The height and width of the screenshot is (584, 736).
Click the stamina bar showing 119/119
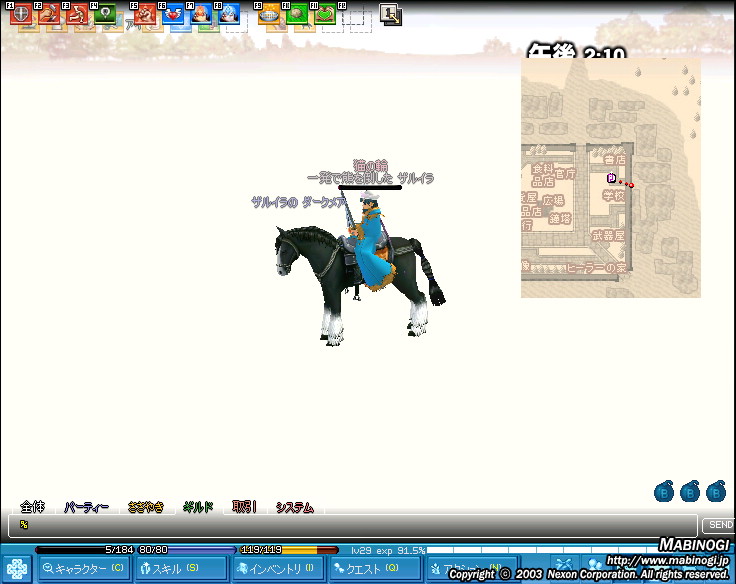click(289, 550)
